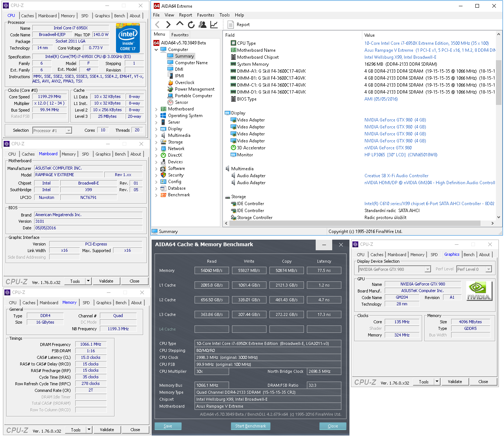The height and width of the screenshot is (437, 504).
Task: Click AMI BIOS type link
Action: pos(381,99)
